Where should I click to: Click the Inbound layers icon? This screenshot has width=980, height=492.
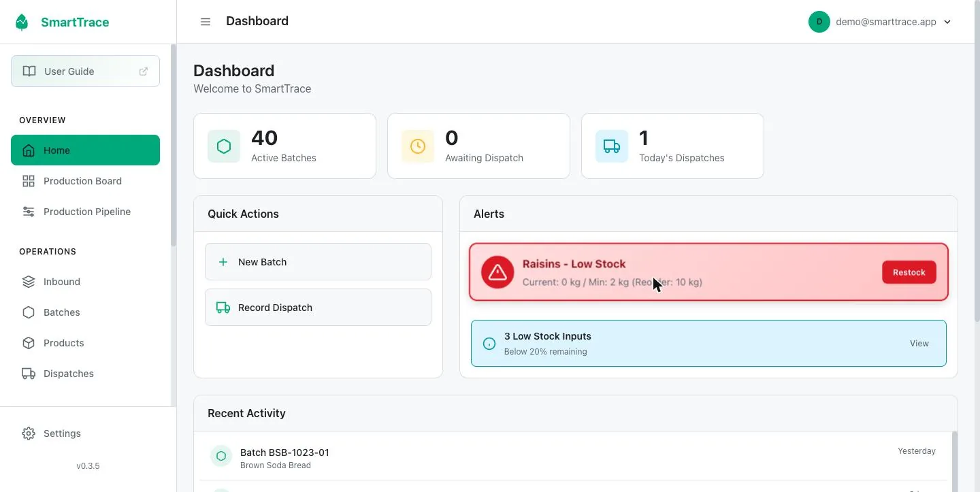coord(29,282)
